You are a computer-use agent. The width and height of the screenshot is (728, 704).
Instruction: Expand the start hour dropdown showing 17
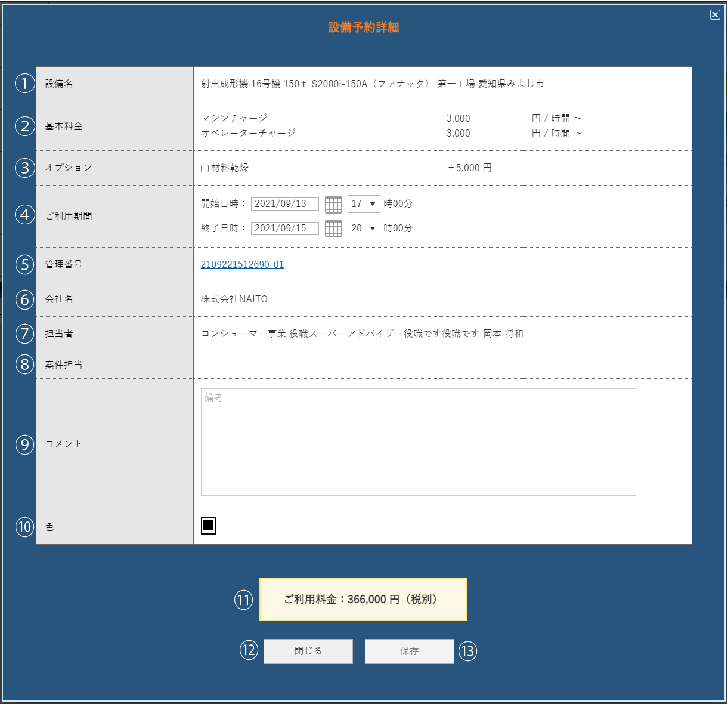tap(364, 204)
